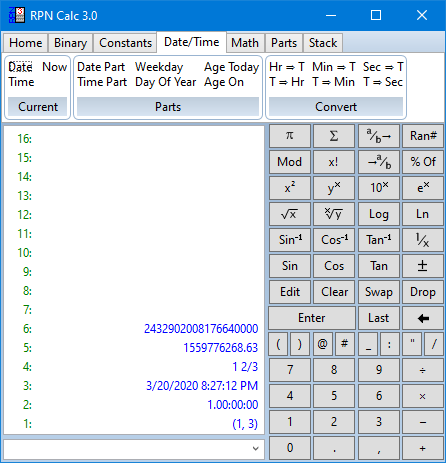Screen dimensions: 446x463
Task: Open the Constants tab
Action: tap(125, 43)
